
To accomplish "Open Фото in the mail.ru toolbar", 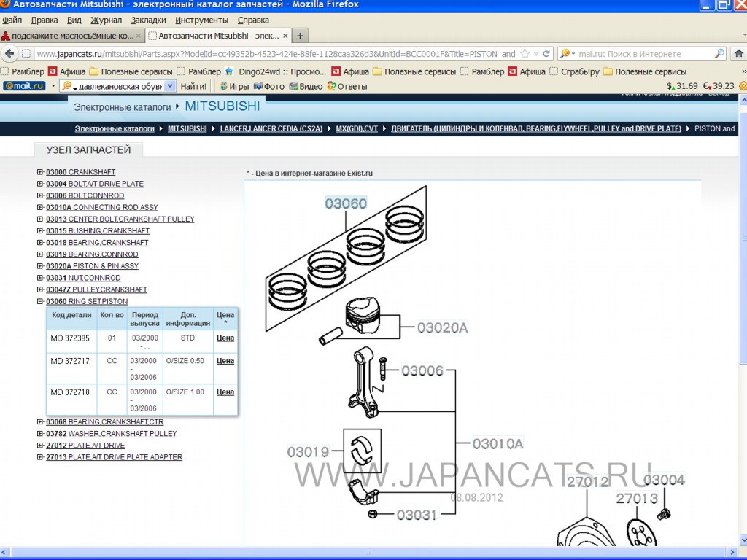I will 268,86.
